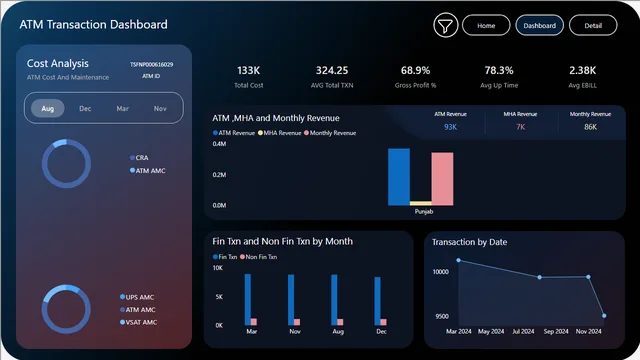This screenshot has width=640, height=360.
Task: Click the MHA Revenue legend item
Action: (280, 133)
